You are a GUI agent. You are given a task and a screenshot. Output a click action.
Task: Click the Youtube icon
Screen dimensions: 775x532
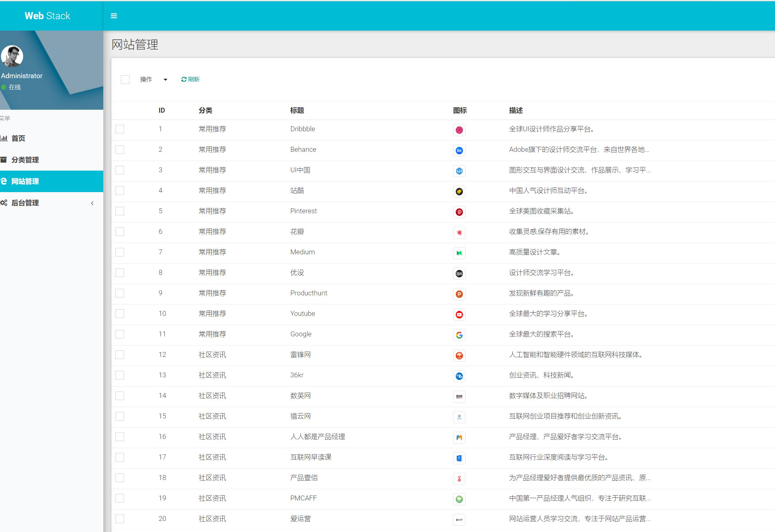(x=459, y=314)
